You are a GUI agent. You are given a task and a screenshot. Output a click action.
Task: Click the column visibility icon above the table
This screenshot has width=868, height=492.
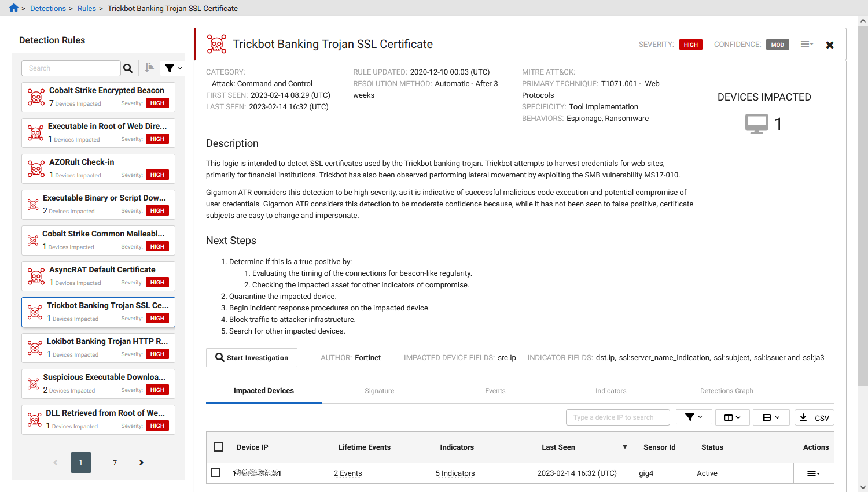click(729, 417)
